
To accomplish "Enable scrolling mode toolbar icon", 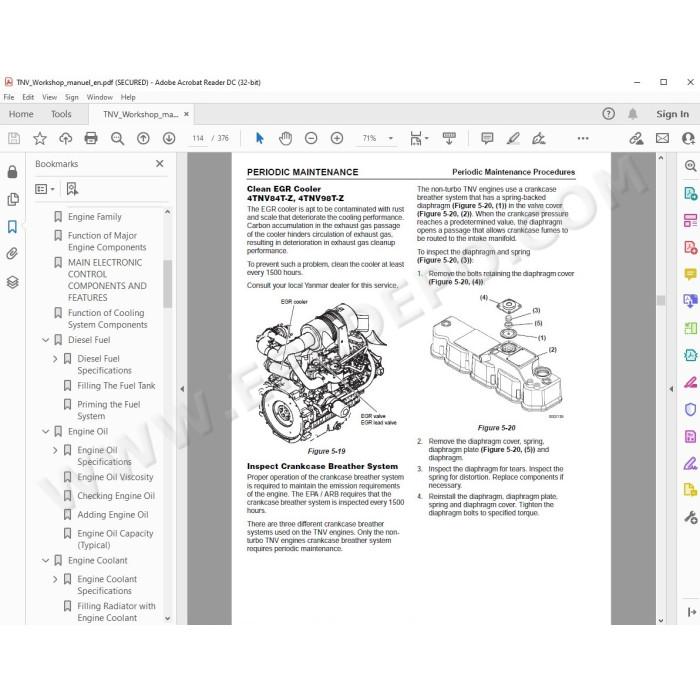I will coord(449,138).
